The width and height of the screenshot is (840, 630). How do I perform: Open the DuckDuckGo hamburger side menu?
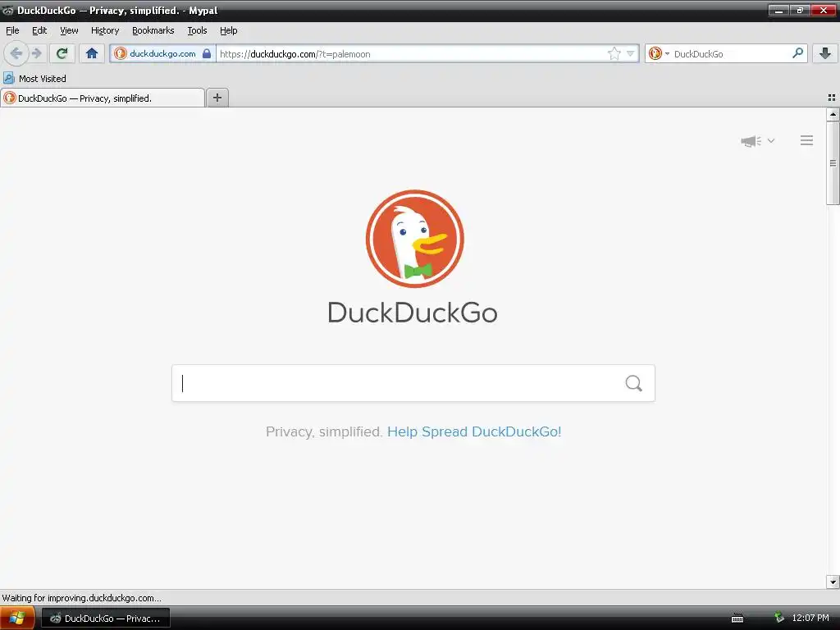pos(807,140)
